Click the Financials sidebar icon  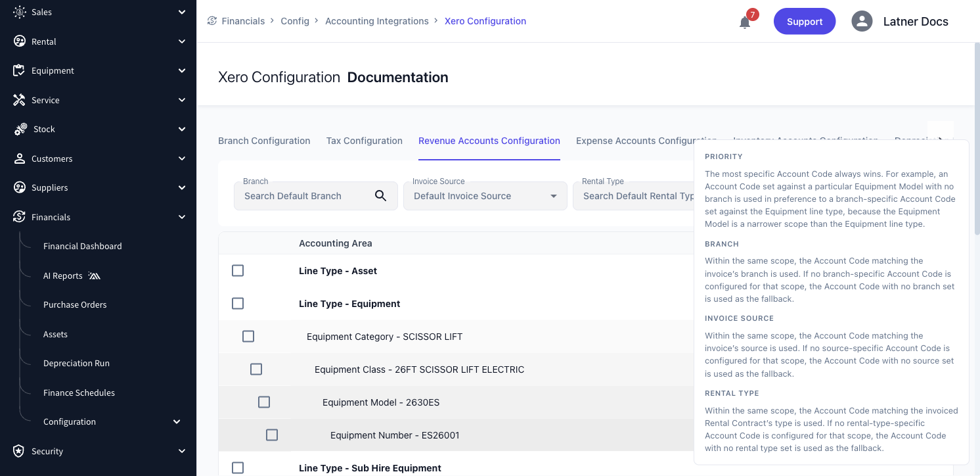pos(20,217)
